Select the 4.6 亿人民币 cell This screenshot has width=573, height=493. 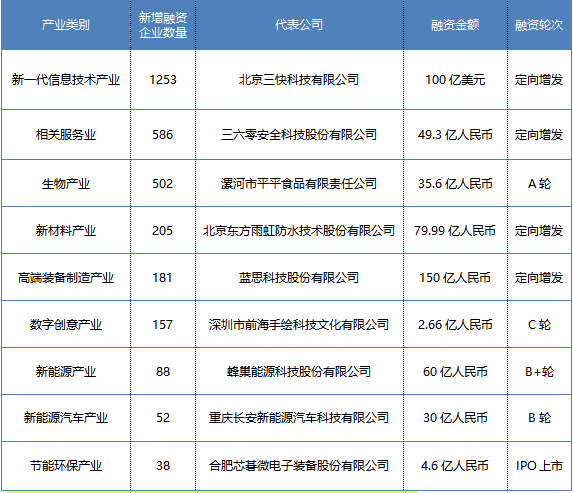tap(455, 466)
